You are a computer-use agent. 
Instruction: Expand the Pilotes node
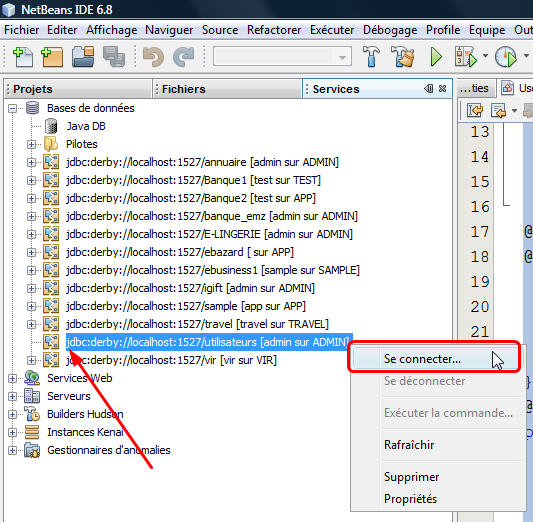click(x=31, y=144)
